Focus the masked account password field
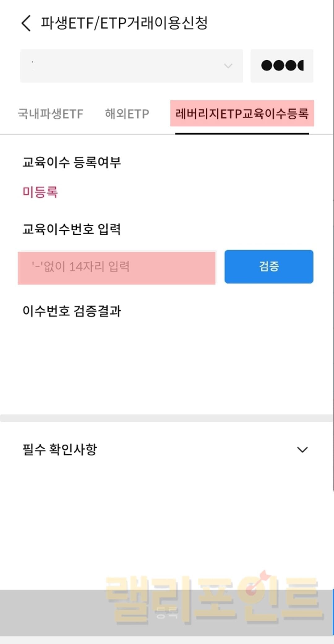The height and width of the screenshot is (644, 334). coord(282,66)
